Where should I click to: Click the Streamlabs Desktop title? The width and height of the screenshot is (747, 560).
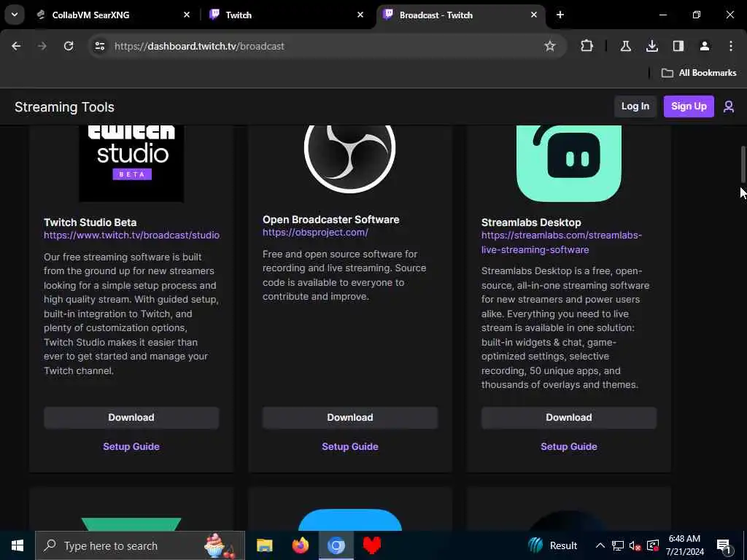531,222
